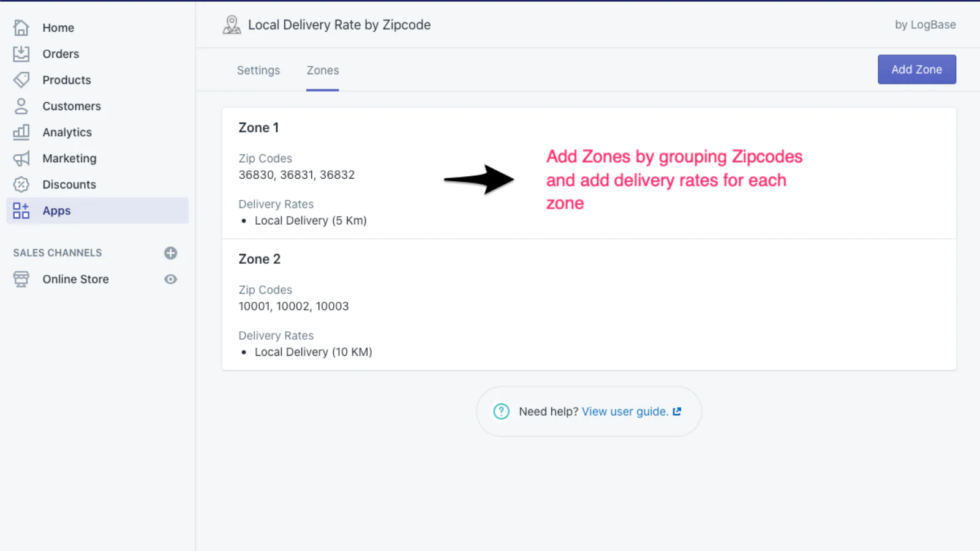Screen dimensions: 980x551
Task: Click the Zone 2 heading
Action: tap(259, 259)
